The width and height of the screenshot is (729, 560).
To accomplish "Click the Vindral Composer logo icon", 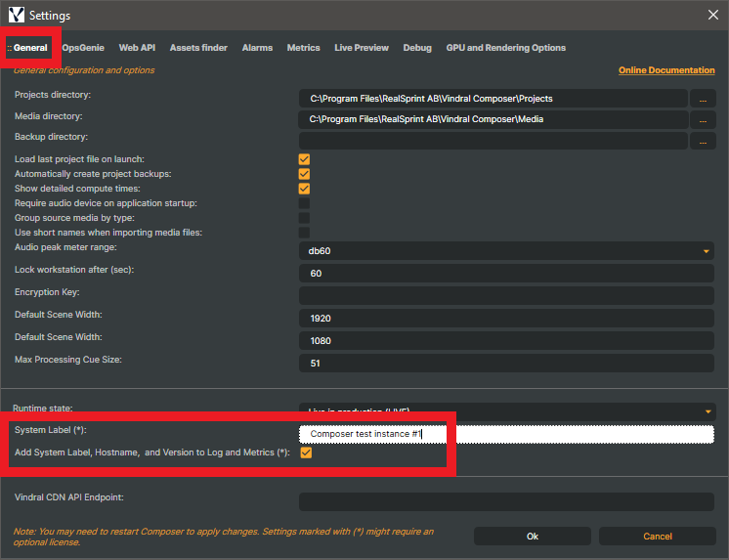I will [x=17, y=15].
